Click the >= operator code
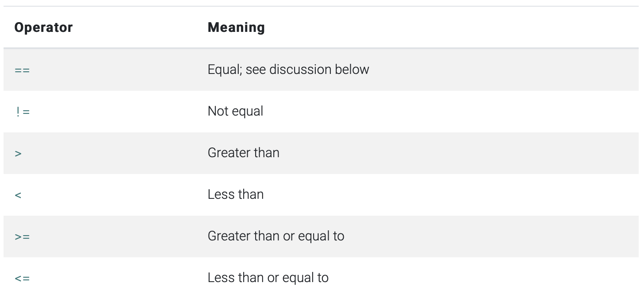Viewport: 644px width, 302px height. (x=22, y=236)
